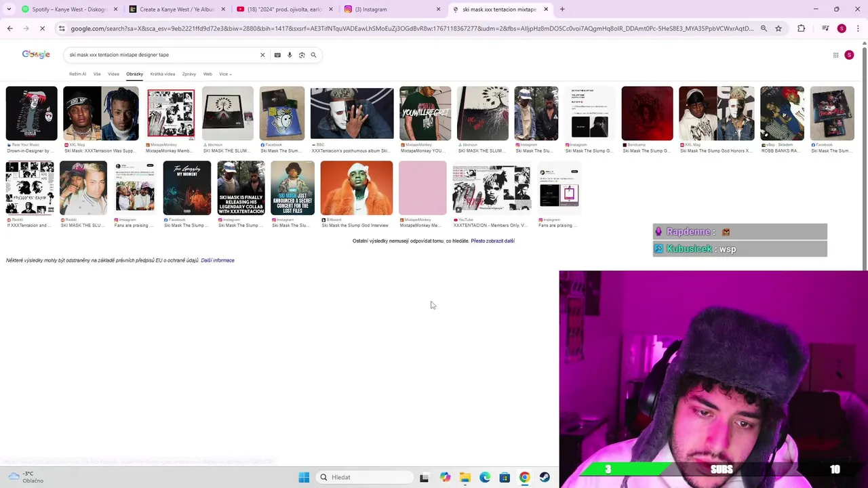The height and width of the screenshot is (488, 868).
Task: Bookmark this page with the star
Action: (x=778, y=28)
